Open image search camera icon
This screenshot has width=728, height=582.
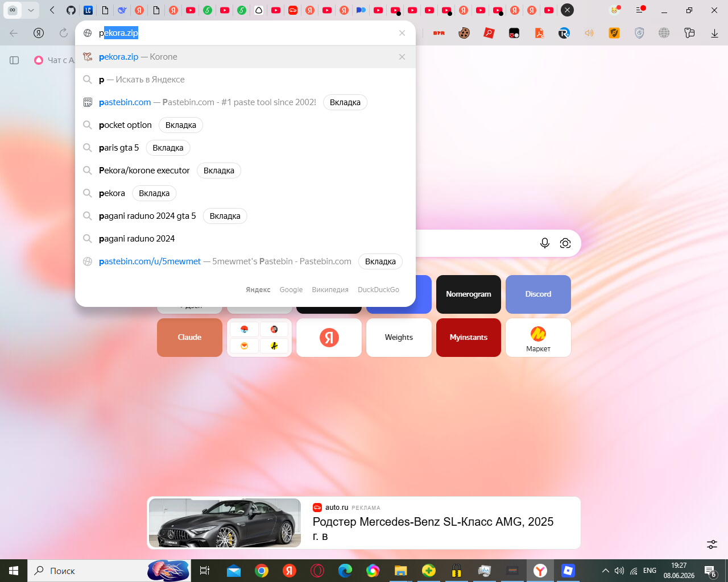coord(565,243)
